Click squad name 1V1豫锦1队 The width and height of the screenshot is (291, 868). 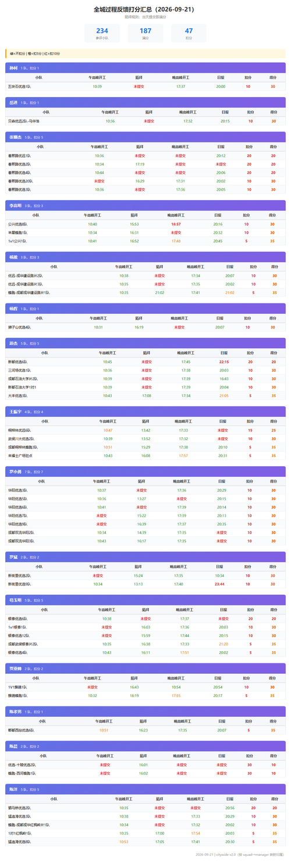pos(18,687)
